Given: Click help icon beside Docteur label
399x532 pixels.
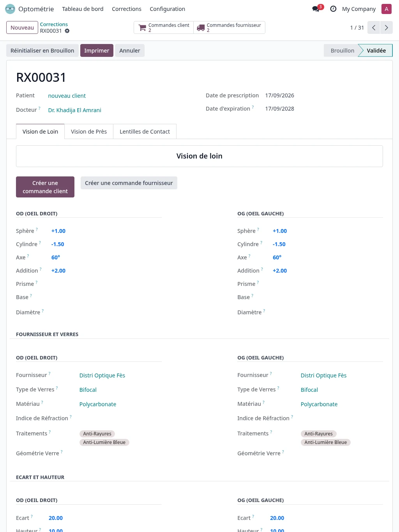Looking at the screenshot, I should [39, 108].
